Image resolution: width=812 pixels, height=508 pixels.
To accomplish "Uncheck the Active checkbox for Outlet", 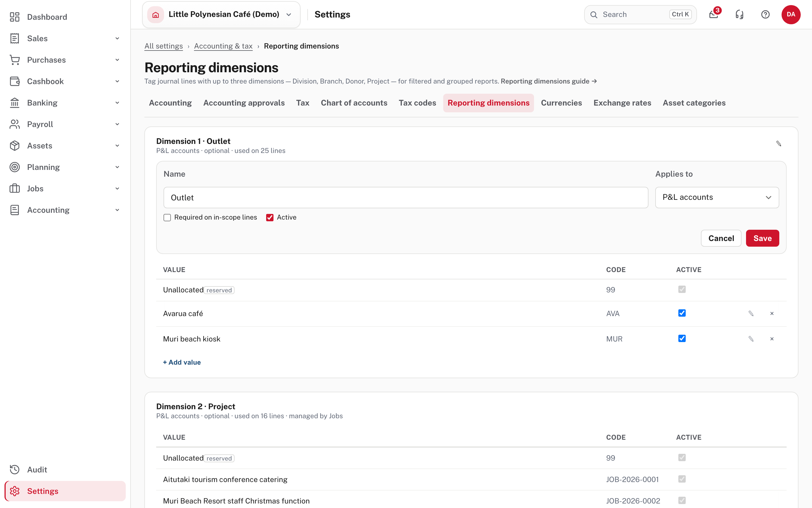I will click(x=270, y=217).
